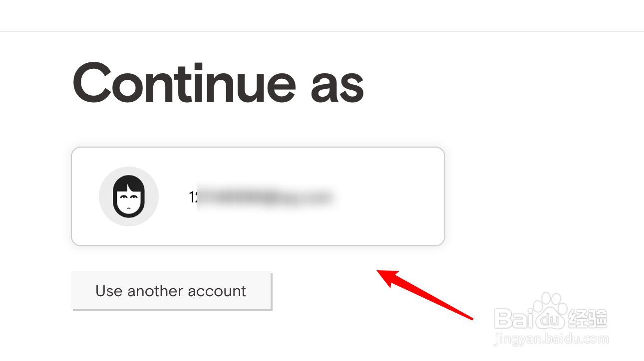Click the gray circle behind the avatar
Viewport: 644px width, 361px height.
pyautogui.click(x=129, y=196)
